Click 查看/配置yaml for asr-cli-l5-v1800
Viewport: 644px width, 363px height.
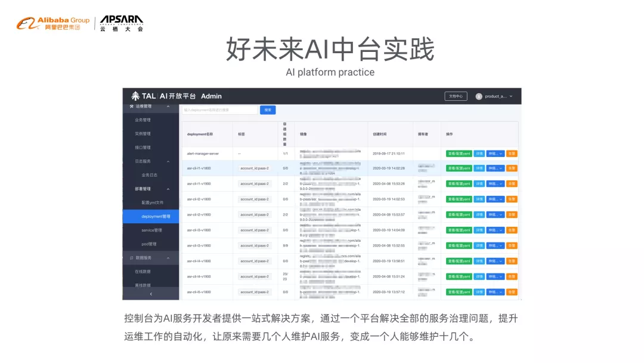pos(459,293)
